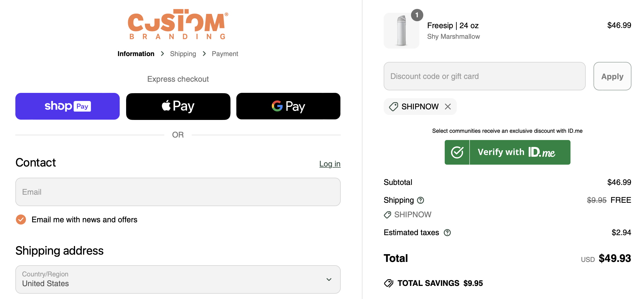Click the Country/Region chevron arrow
This screenshot has width=644, height=299.
pyautogui.click(x=329, y=279)
